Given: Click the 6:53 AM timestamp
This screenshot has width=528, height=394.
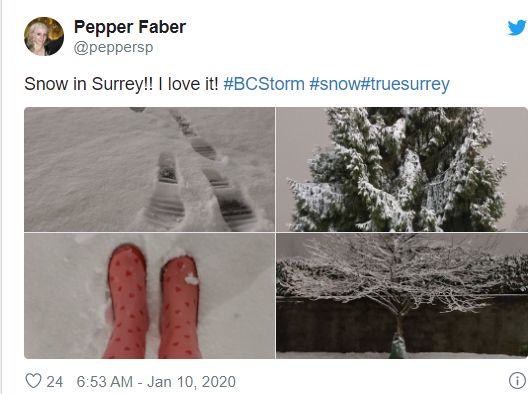Looking at the screenshot, I should point(105,382).
